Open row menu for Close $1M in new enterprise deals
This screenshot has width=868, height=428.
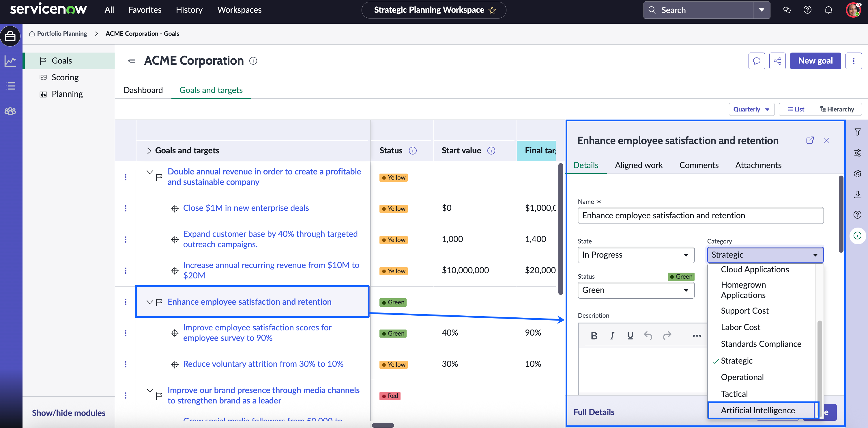click(x=126, y=208)
